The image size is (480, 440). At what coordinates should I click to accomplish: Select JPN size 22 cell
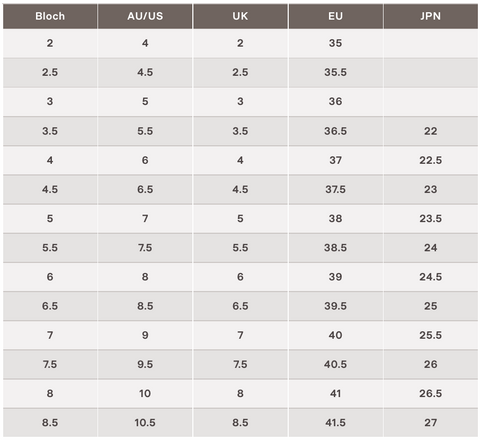click(431, 131)
